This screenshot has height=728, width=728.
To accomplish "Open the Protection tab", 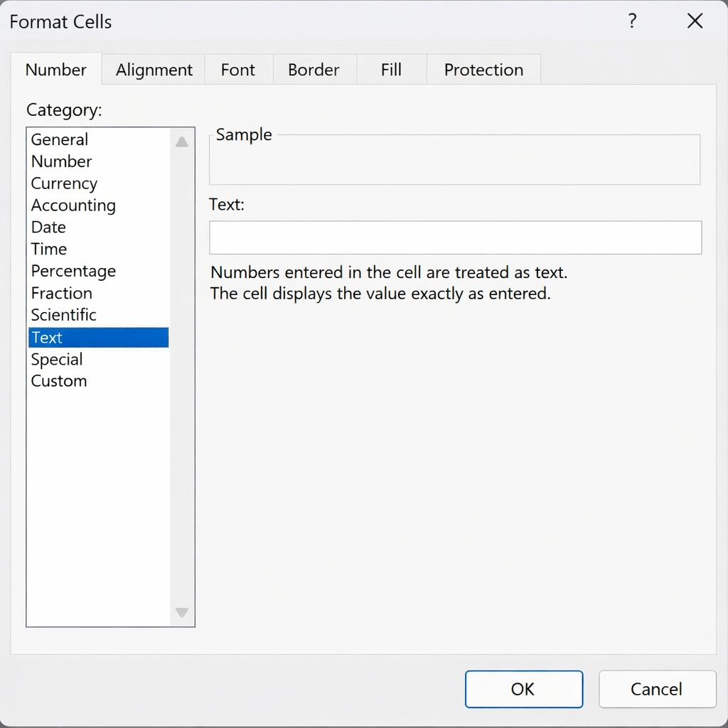I will coord(483,70).
